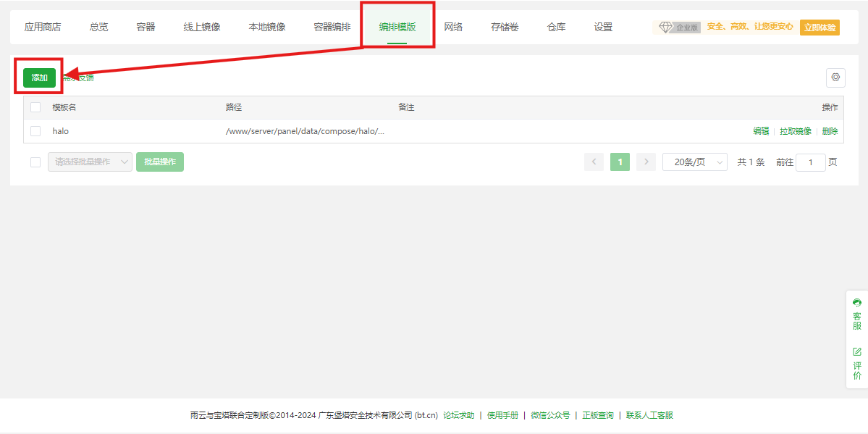868x434 pixels.
Task: Click the green 添加 button
Action: (39, 78)
